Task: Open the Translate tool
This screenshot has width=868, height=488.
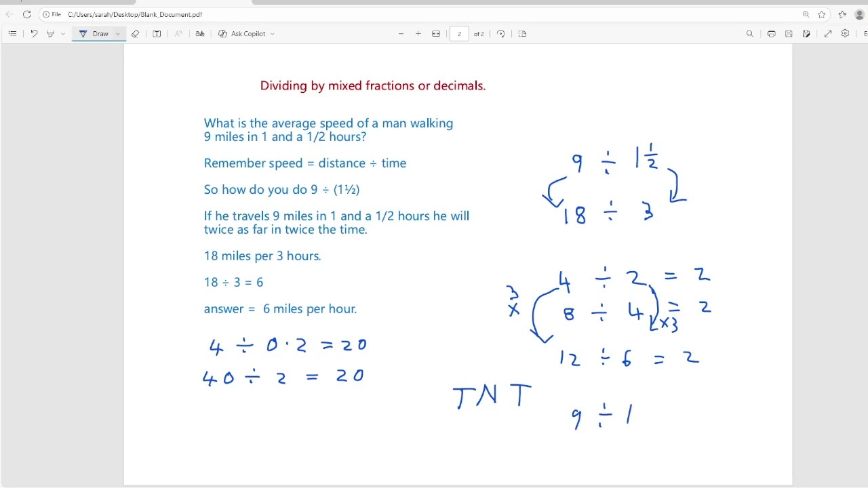Action: click(x=200, y=33)
